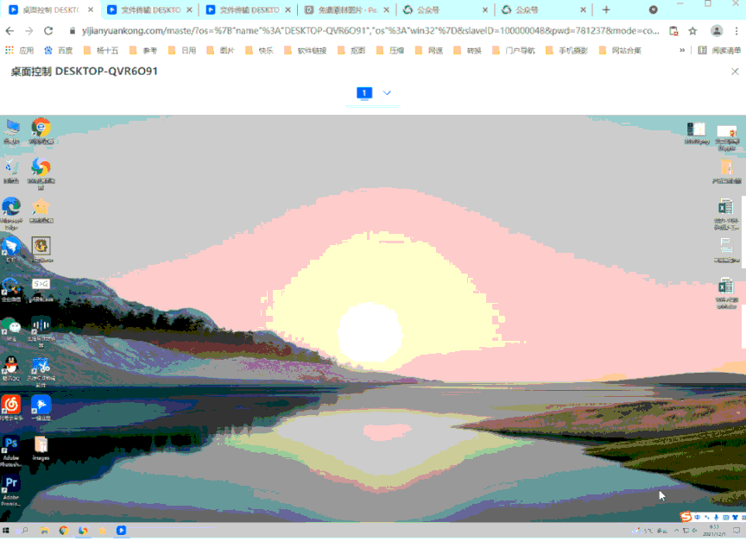Viewport: 746px width, 560px height.
Task: Open Adobe Premiere desktop shortcut
Action: (x=11, y=483)
